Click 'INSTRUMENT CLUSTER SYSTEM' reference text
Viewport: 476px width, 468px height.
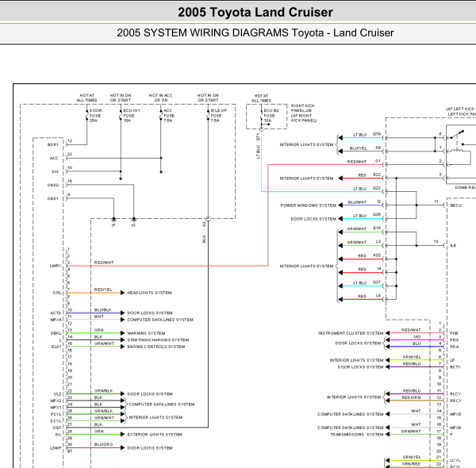351,333
